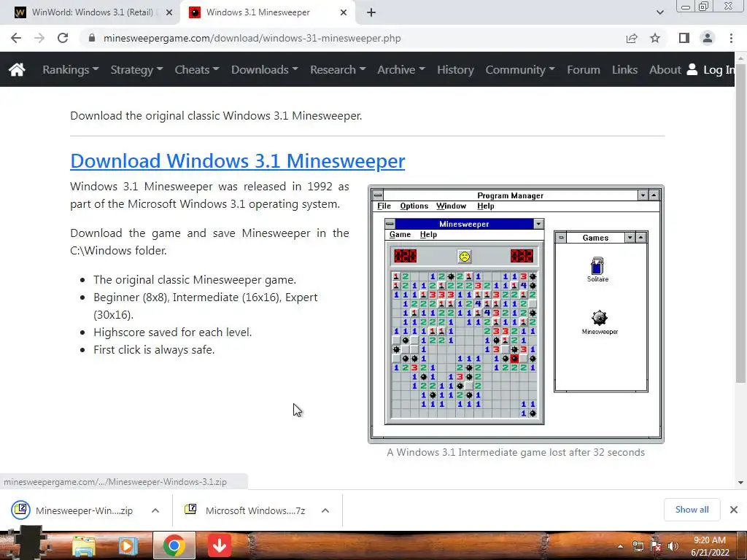Image resolution: width=747 pixels, height=560 pixels.
Task: Close the downloads bar
Action: pyautogui.click(x=734, y=510)
